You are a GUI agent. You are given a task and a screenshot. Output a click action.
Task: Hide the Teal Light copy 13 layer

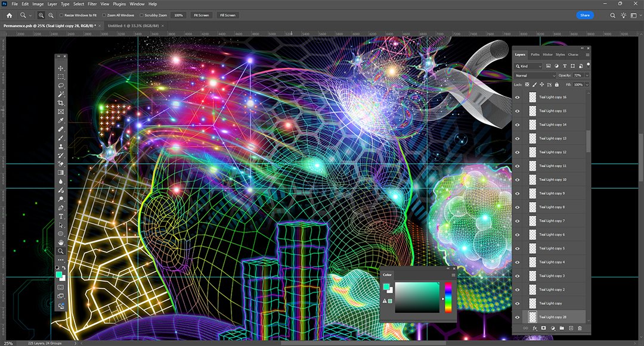(x=518, y=139)
